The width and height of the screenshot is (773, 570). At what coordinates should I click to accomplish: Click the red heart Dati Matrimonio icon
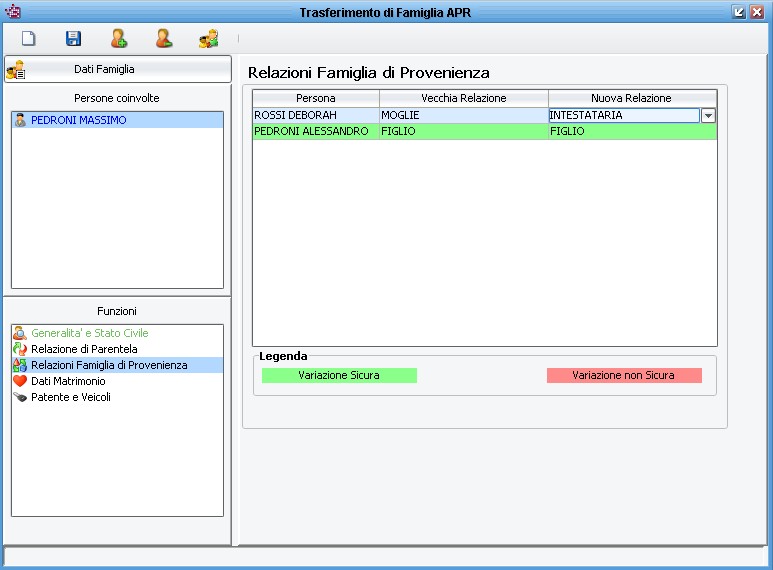pyautogui.click(x=20, y=381)
